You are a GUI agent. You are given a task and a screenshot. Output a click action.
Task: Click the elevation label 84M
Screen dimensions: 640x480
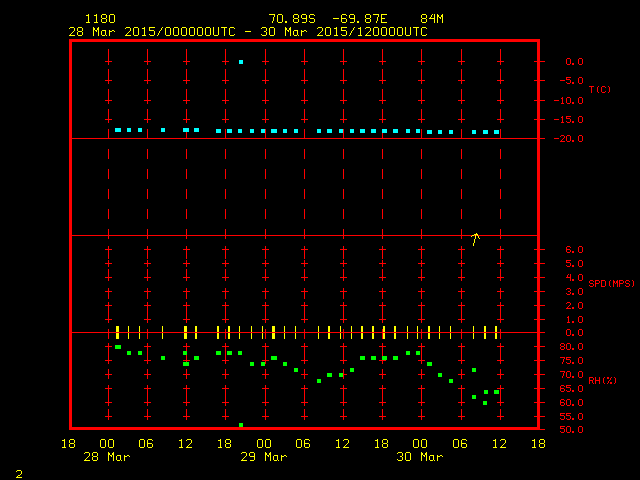(432, 19)
